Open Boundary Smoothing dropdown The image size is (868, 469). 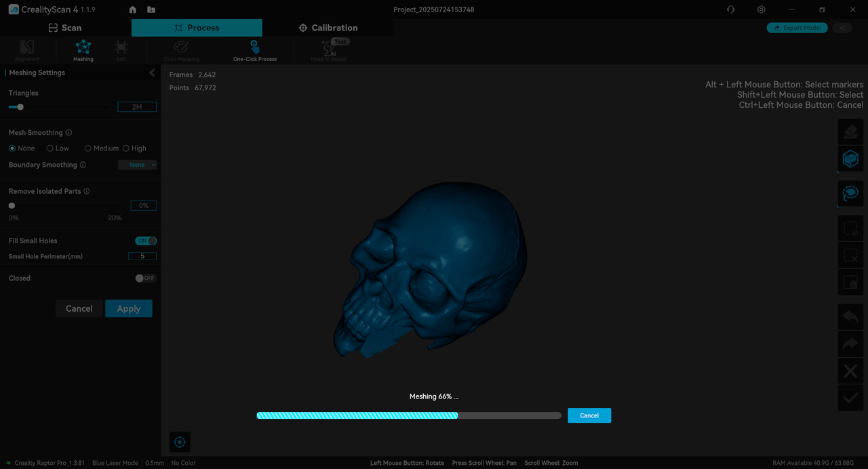coord(138,165)
